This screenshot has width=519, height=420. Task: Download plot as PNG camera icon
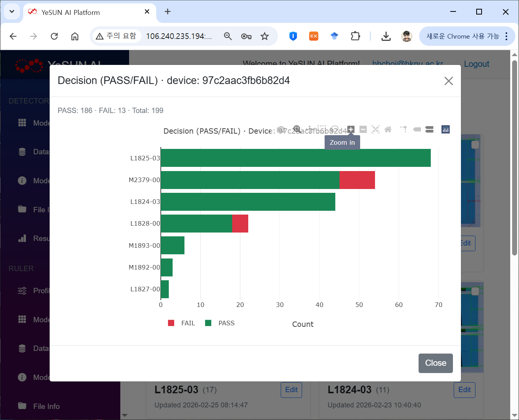pos(281,129)
